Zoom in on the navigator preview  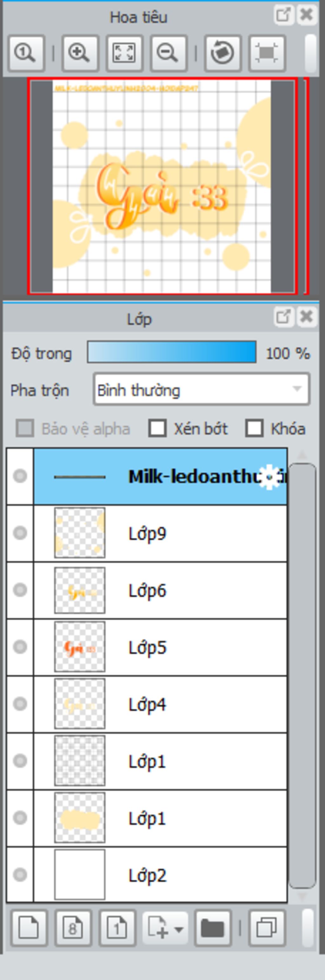pos(80,53)
